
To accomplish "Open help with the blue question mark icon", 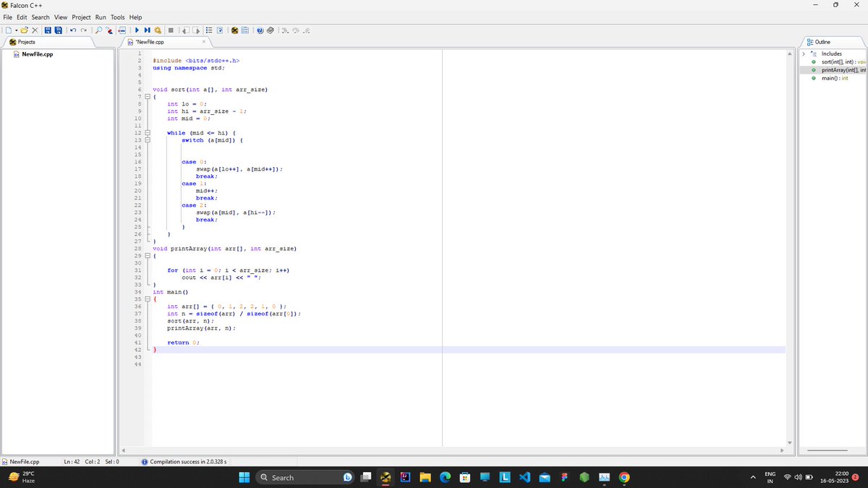I will (x=260, y=30).
